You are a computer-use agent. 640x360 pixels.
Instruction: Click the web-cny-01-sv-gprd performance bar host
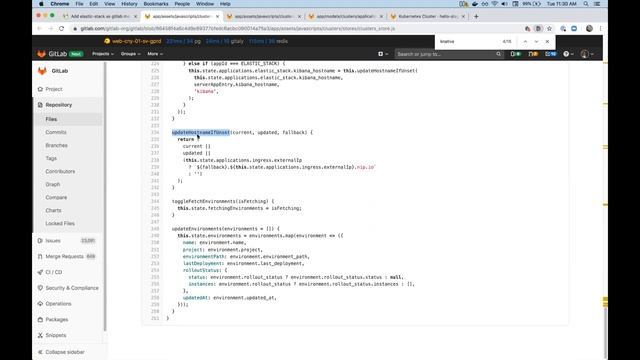click(x=136, y=41)
